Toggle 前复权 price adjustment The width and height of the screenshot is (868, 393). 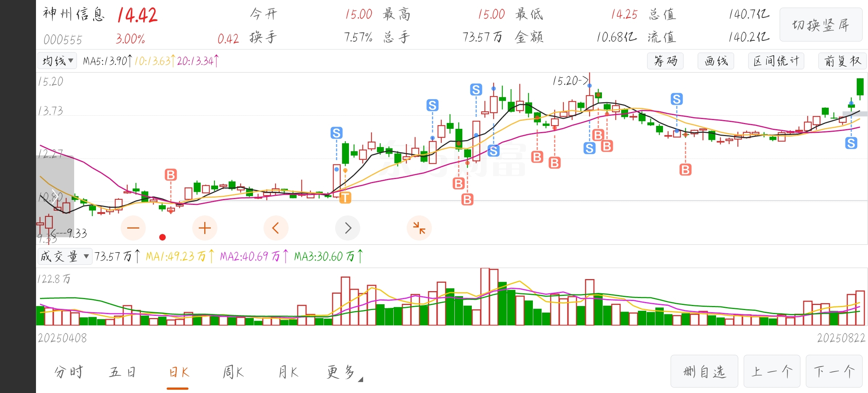[x=843, y=61]
